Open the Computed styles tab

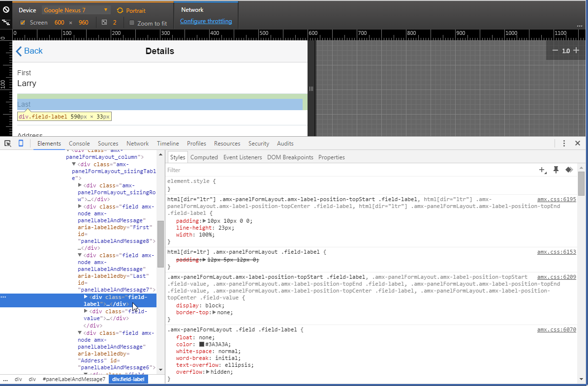204,157
